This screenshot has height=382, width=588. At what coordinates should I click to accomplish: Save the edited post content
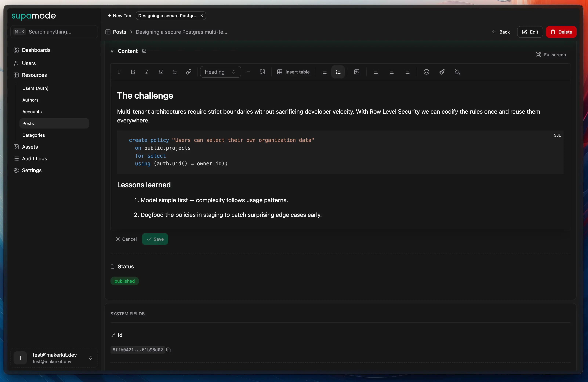click(x=155, y=239)
